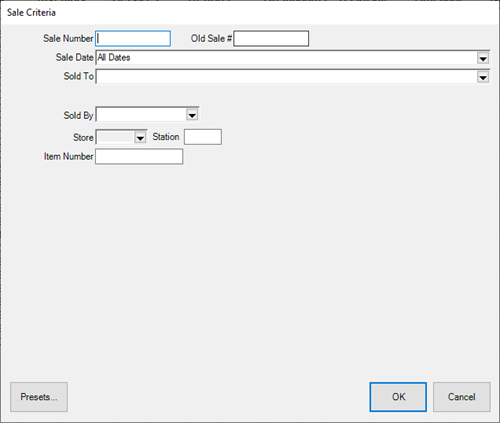The image size is (500, 423).
Task: Dismiss dialog with the Cancel button
Action: tap(462, 397)
